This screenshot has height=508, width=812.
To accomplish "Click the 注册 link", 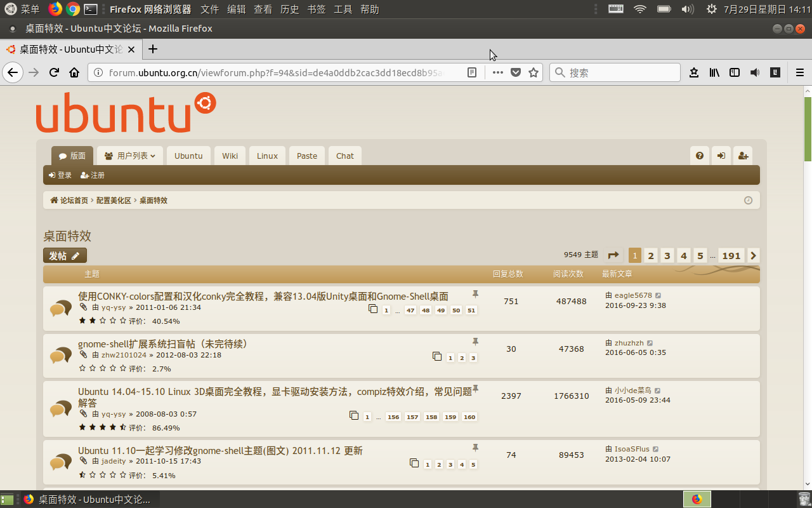I will pos(93,175).
